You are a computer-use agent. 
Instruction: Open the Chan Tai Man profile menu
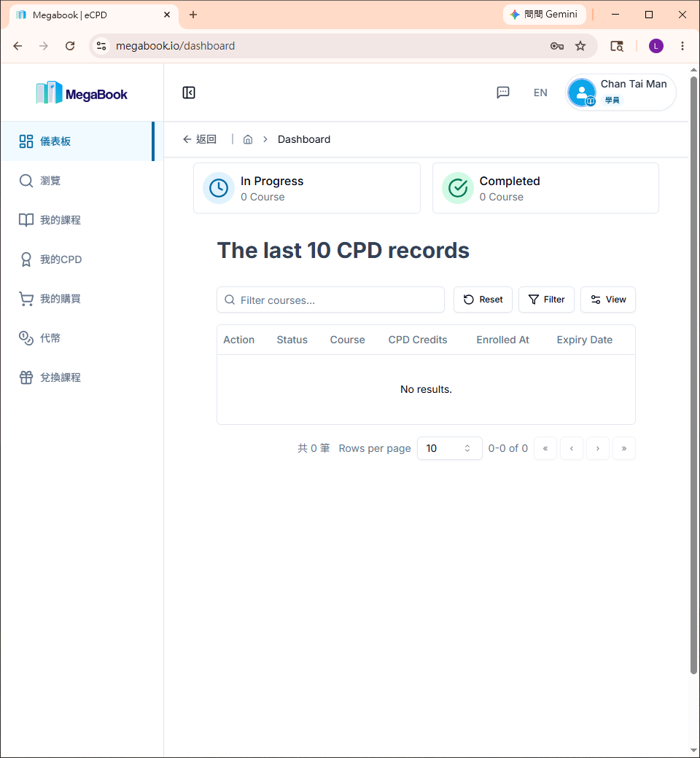621,93
